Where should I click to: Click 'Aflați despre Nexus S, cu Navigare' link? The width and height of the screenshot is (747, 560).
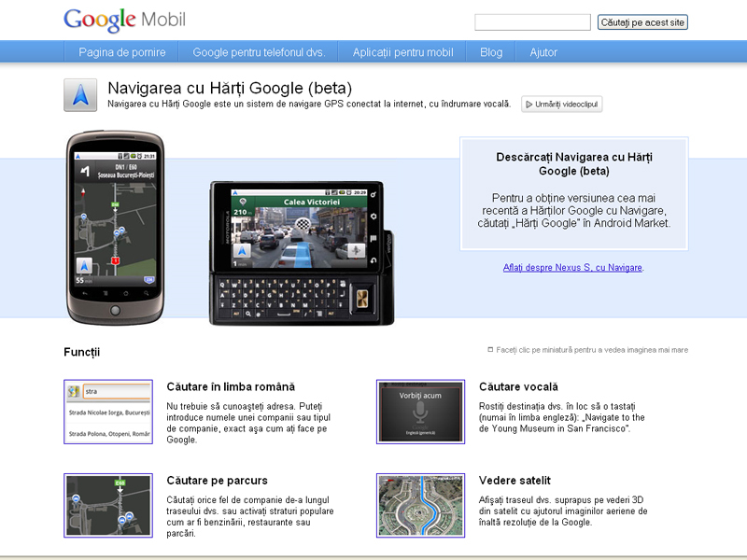[x=572, y=268]
